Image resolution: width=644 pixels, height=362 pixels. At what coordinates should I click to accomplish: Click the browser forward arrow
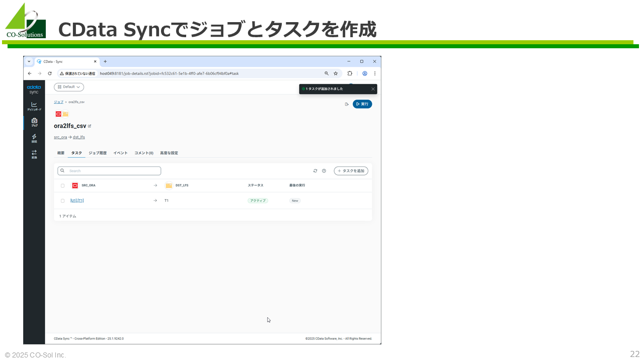pyautogui.click(x=39, y=73)
